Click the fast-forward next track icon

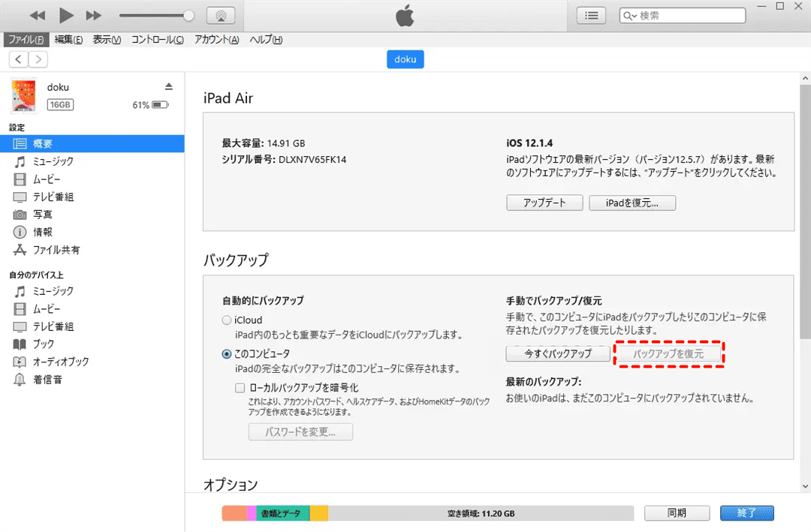click(x=93, y=15)
